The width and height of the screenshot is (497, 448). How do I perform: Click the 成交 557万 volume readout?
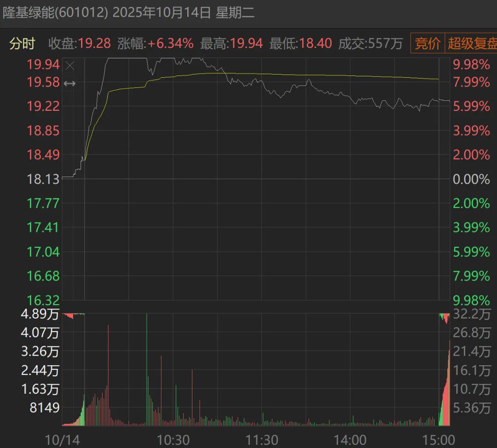(x=370, y=44)
